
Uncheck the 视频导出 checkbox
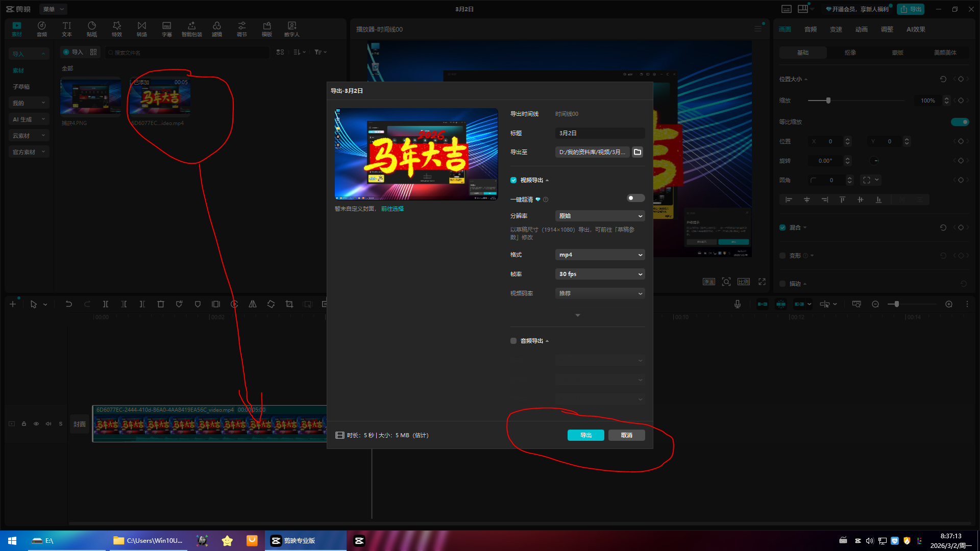[513, 180]
